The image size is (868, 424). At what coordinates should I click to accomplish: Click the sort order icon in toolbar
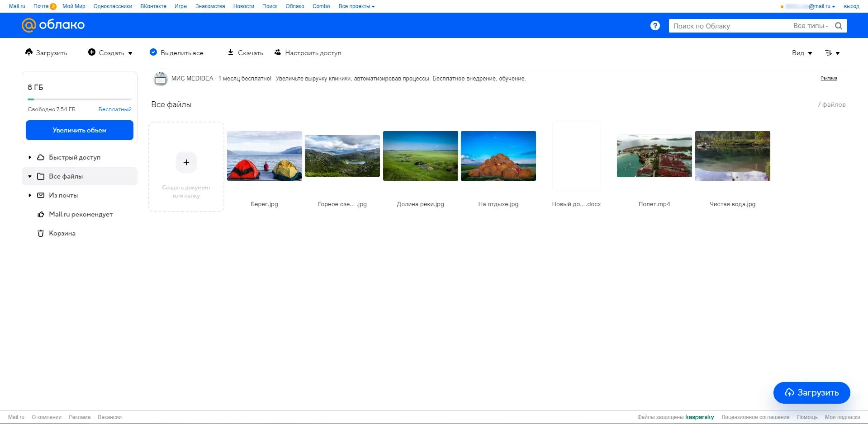click(x=828, y=53)
